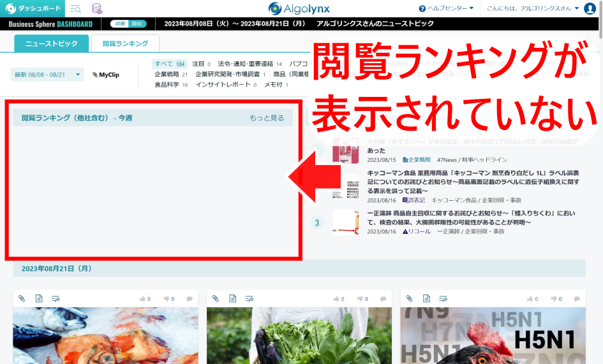Open the search list icon beside Dashboard
The image size is (603, 364).
75,8
